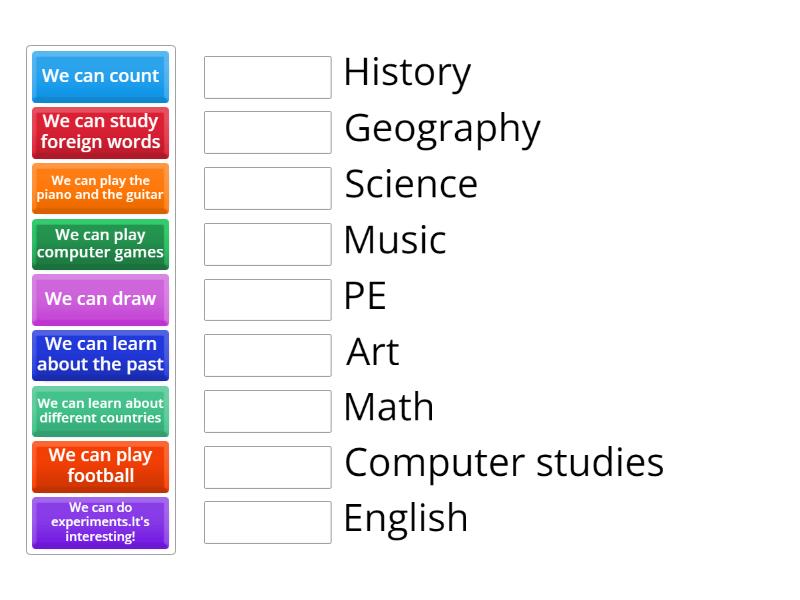The image size is (800, 600).
Task: Click the 'Computer studies' label text
Action: pos(503,463)
